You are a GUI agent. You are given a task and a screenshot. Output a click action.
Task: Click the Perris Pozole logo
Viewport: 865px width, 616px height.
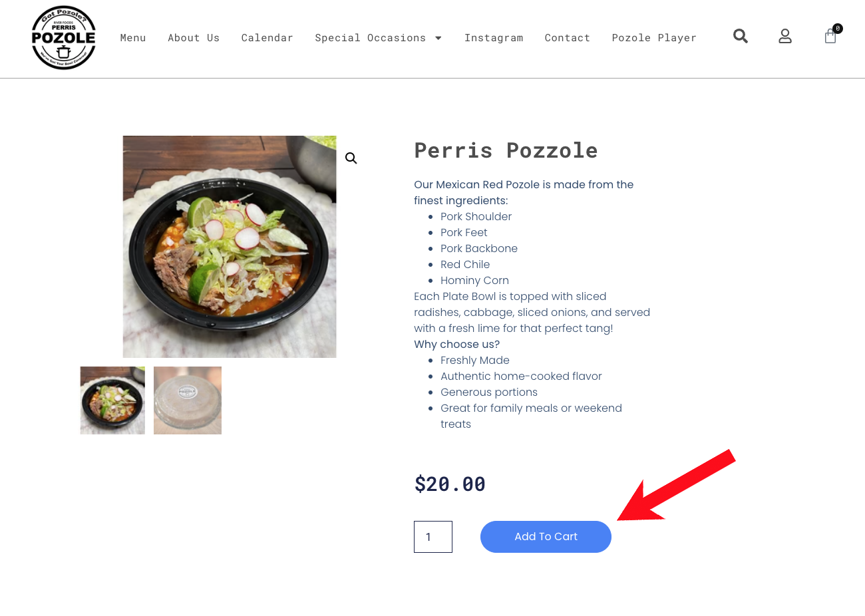[64, 38]
